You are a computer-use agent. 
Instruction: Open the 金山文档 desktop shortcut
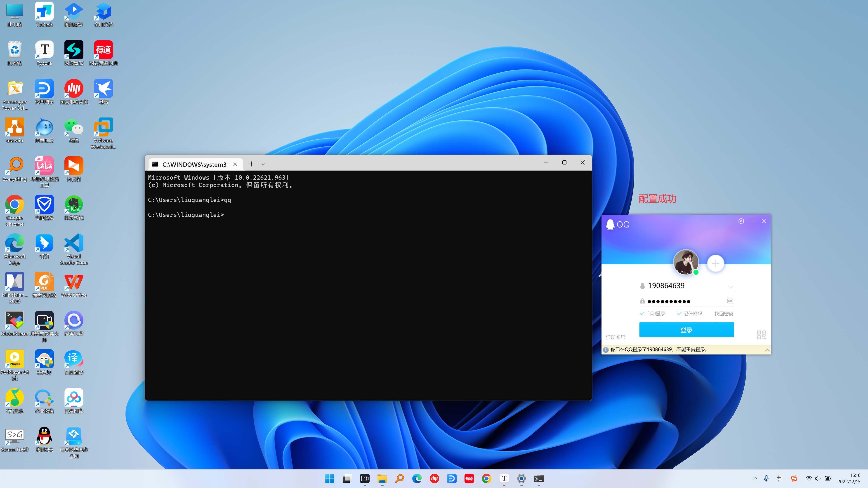[104, 14]
